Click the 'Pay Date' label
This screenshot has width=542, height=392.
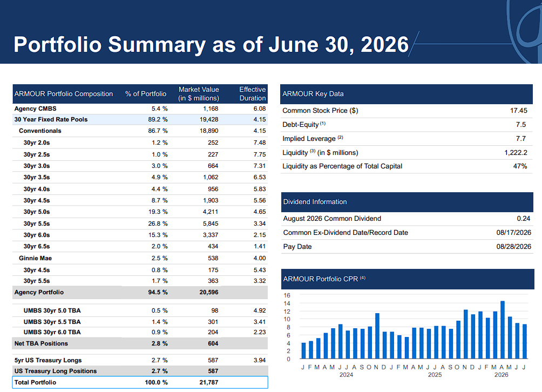click(x=297, y=246)
